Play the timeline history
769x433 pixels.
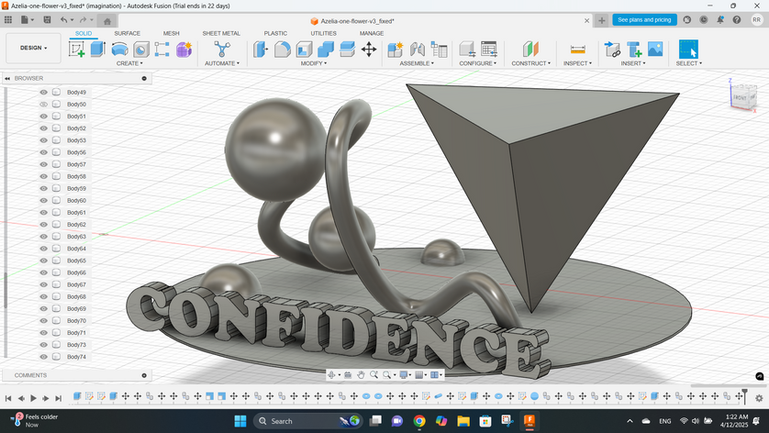pos(33,398)
